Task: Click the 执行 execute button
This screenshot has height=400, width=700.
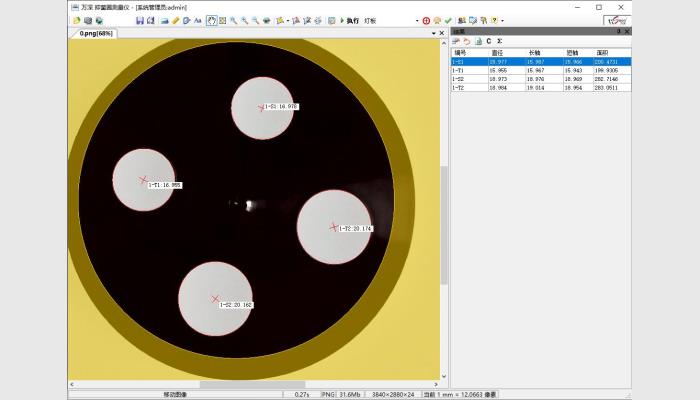Action: pyautogui.click(x=353, y=20)
